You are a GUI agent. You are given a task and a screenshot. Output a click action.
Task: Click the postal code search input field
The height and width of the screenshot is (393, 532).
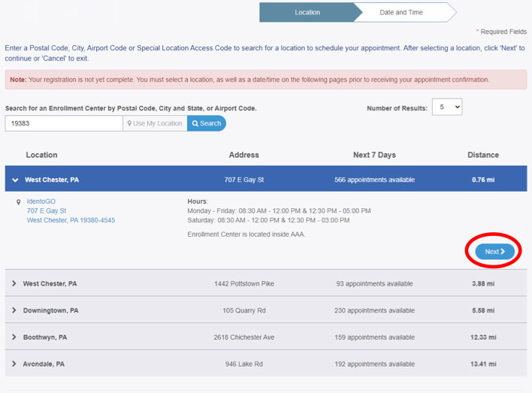pos(64,123)
